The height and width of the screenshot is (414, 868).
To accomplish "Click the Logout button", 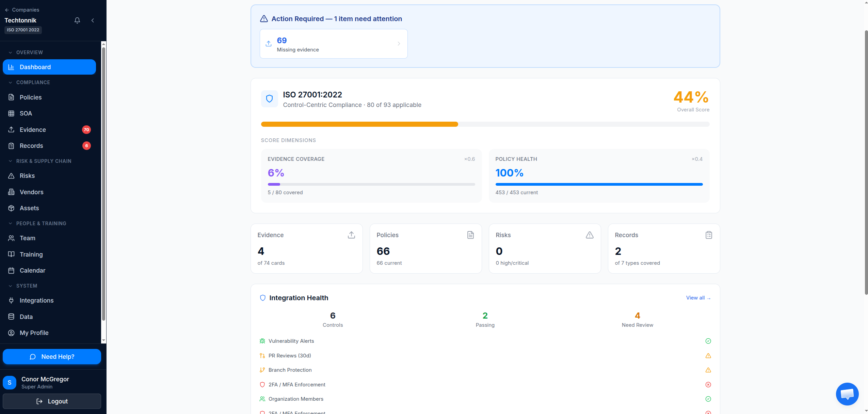I will tap(52, 401).
